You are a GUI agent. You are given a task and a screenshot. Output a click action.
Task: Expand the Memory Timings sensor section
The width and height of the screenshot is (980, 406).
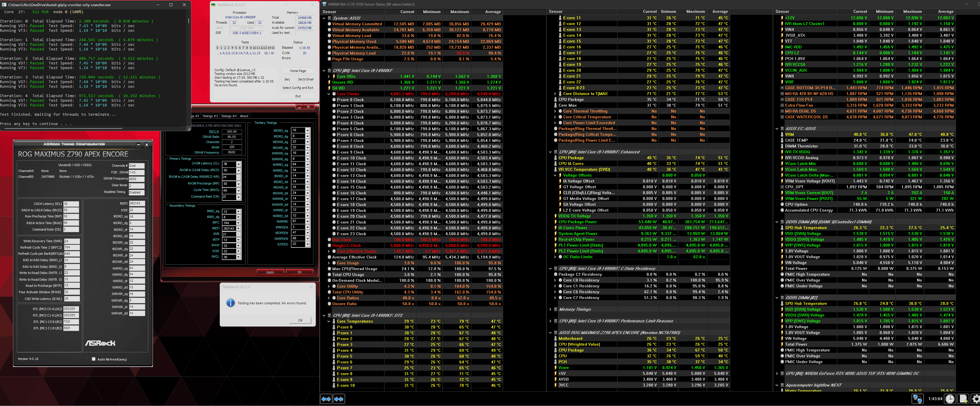pos(550,309)
